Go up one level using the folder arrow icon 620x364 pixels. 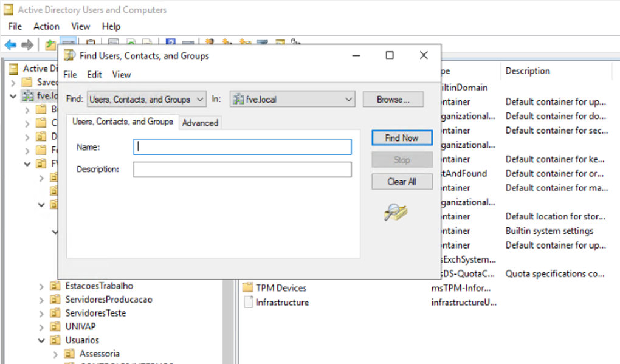[50, 44]
